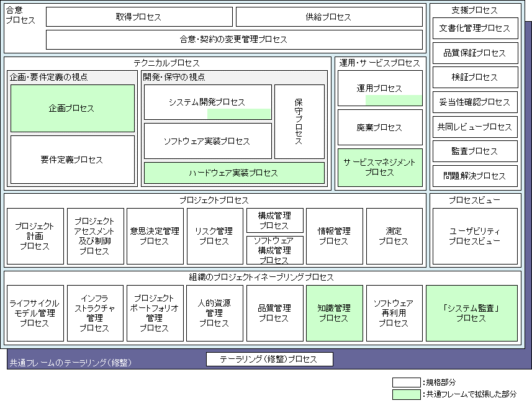
Task: Select the vertical 保守プロセス box
Action: coord(299,122)
